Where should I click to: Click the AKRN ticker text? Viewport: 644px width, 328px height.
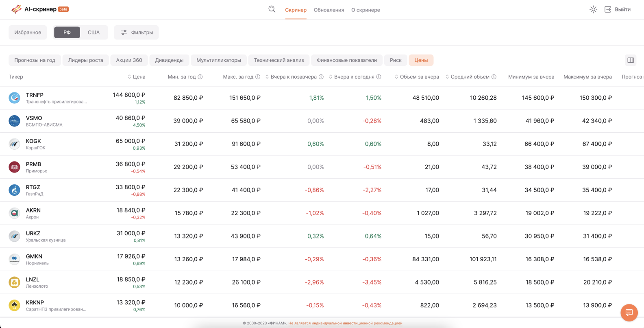[x=33, y=210]
